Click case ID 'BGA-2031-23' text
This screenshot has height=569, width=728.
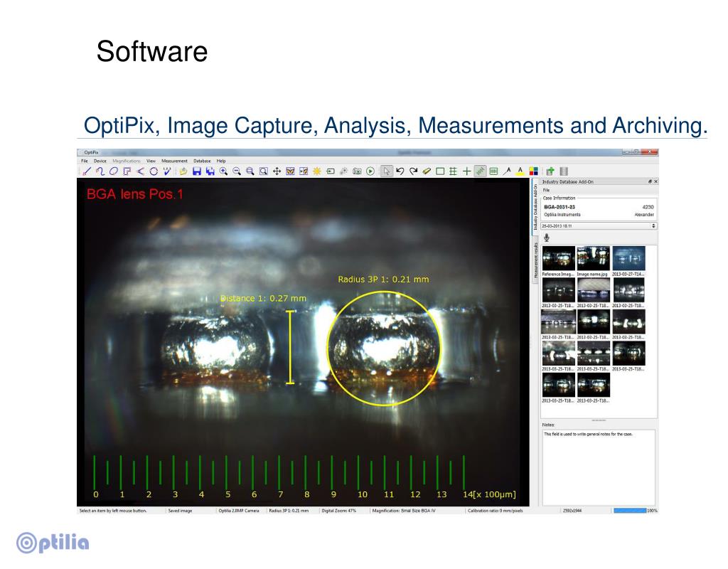[x=560, y=207]
